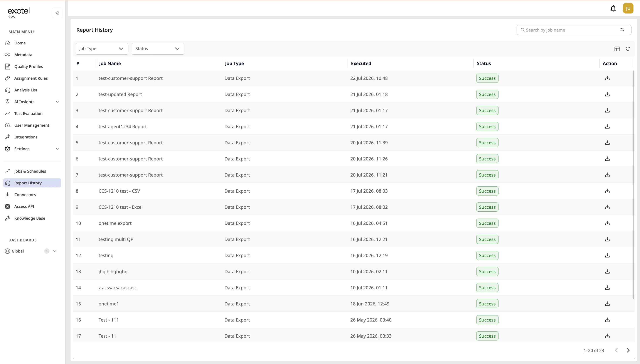Open Integrations page
Viewport: 640px width, 364px height.
click(32, 137)
